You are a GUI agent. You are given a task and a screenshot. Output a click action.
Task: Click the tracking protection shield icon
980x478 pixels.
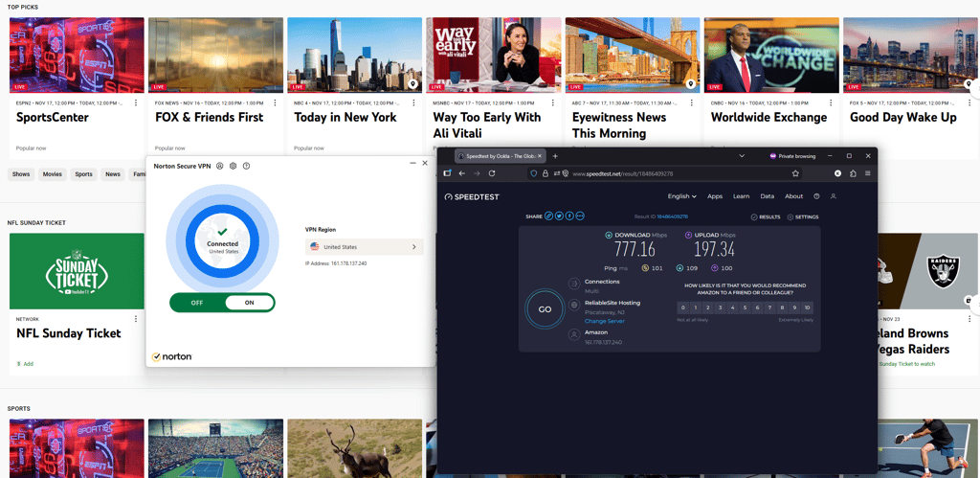pos(534,173)
